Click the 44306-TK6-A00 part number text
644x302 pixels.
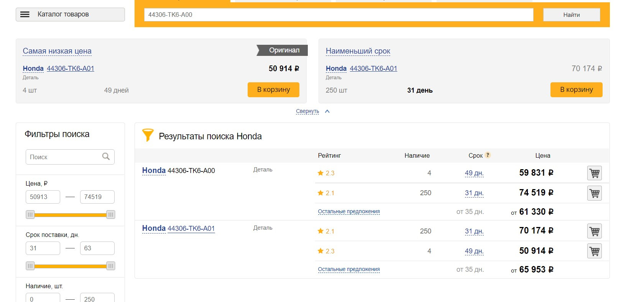[191, 171]
